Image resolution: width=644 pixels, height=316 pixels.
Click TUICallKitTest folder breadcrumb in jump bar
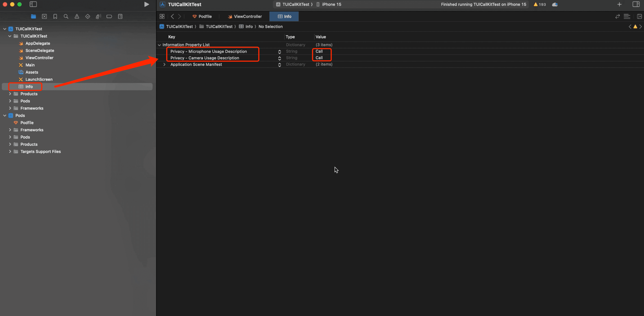216,27
